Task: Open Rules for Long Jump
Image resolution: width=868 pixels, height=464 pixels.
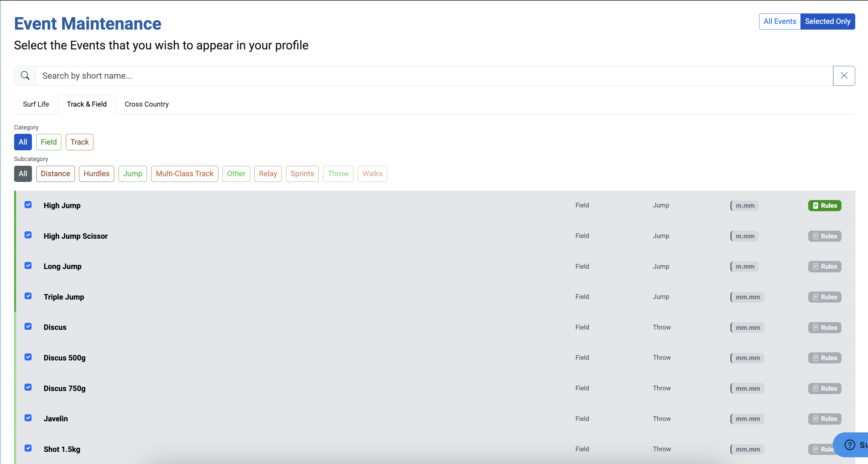Action: click(x=825, y=266)
